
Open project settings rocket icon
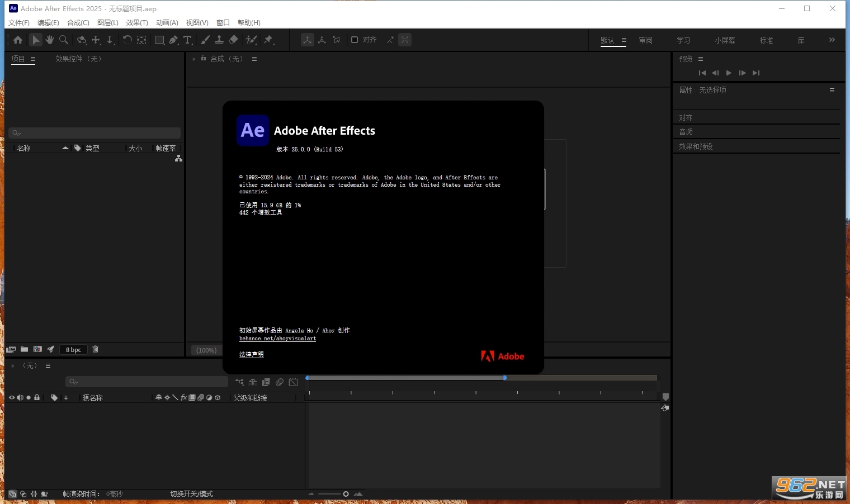[x=51, y=349]
